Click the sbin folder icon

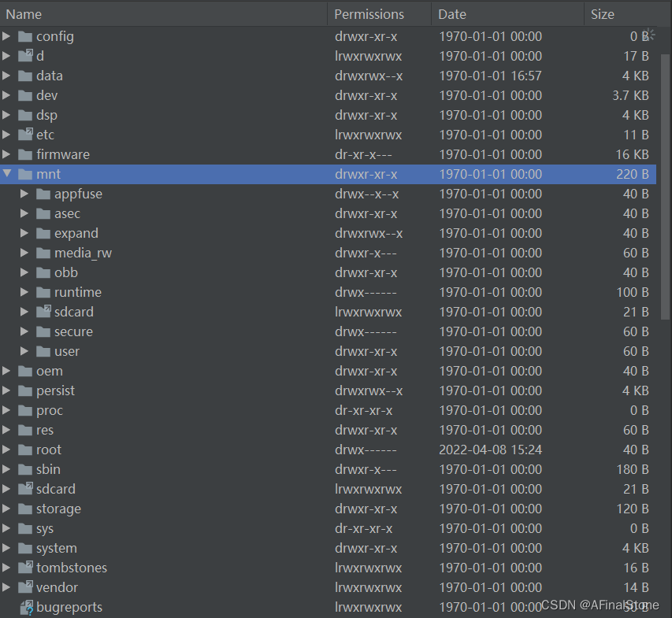pyautogui.click(x=25, y=470)
